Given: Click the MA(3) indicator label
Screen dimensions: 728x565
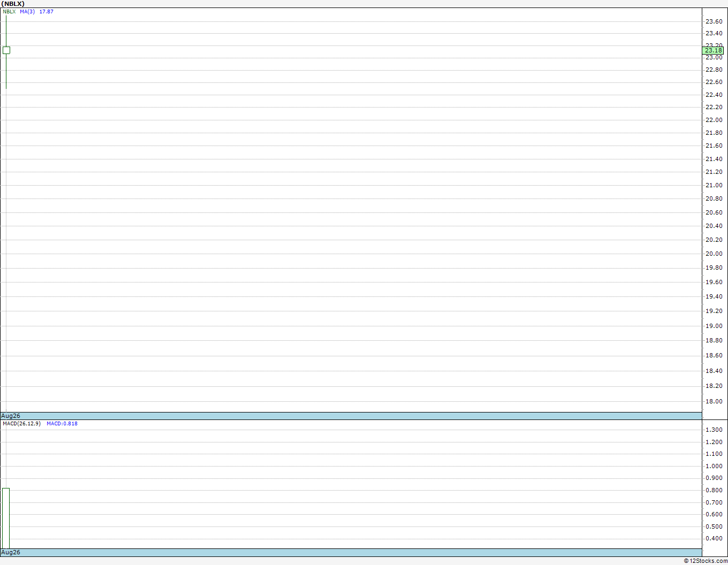Looking at the screenshot, I should point(27,12).
